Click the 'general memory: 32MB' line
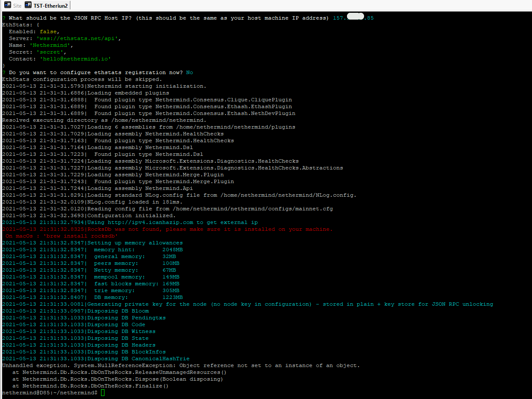Image resolution: width=532 pixels, height=399 pixels. [89, 256]
